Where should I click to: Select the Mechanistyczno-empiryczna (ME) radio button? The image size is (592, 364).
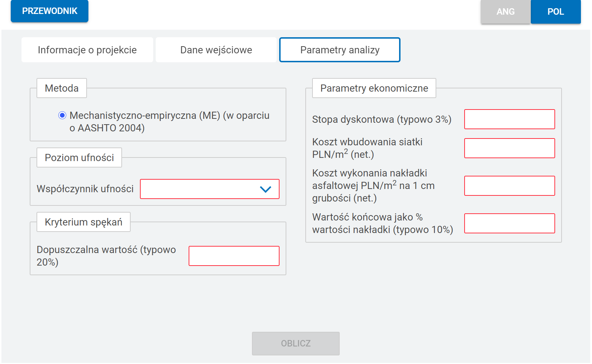(x=62, y=115)
